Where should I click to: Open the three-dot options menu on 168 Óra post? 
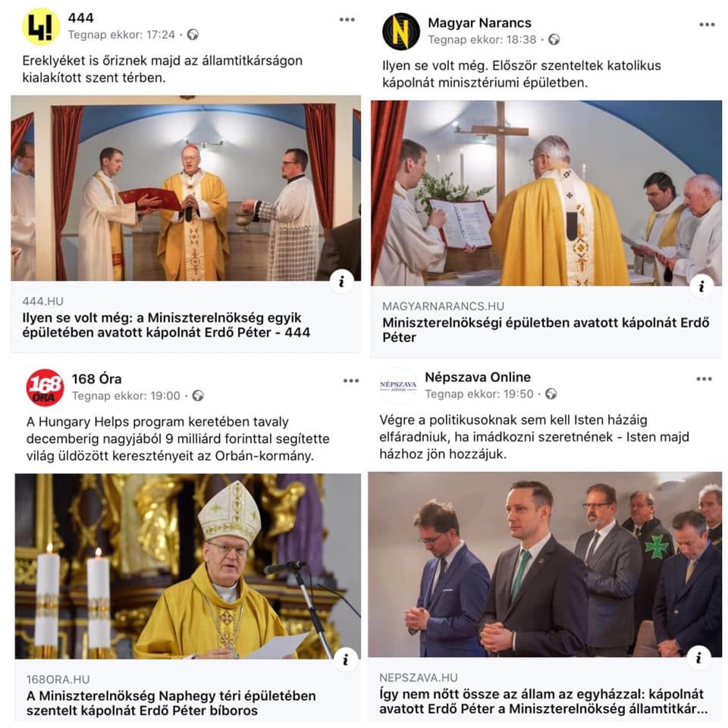351,381
